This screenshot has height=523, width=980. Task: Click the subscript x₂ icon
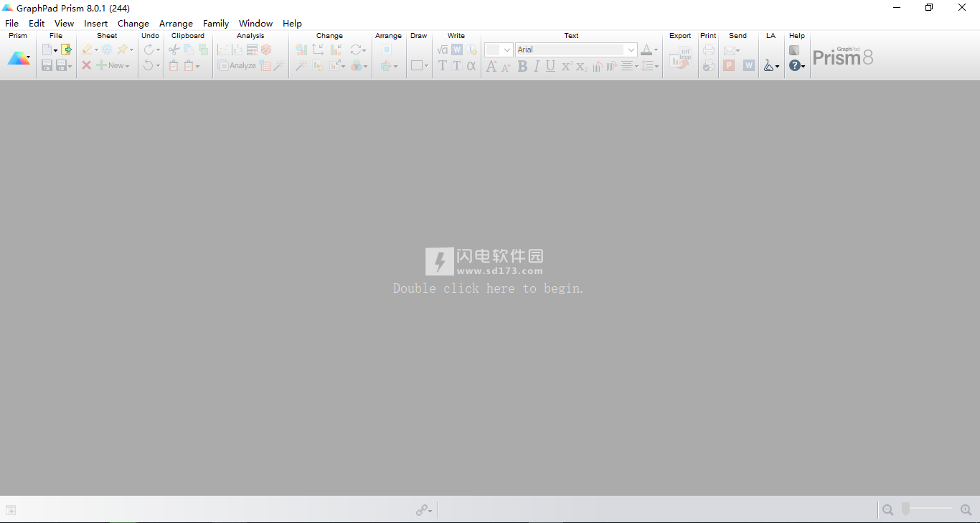(582, 66)
